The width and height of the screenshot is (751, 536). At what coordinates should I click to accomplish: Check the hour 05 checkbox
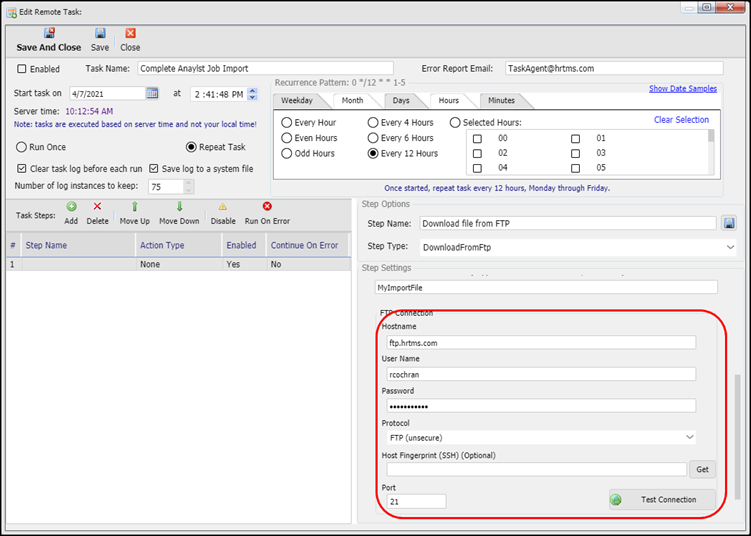575,169
